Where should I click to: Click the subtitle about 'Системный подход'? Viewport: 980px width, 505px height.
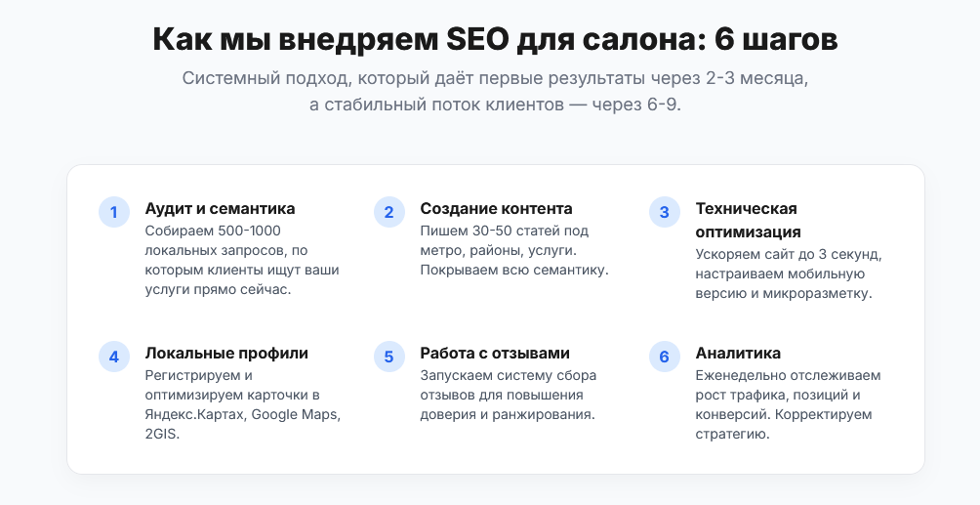coord(495,92)
